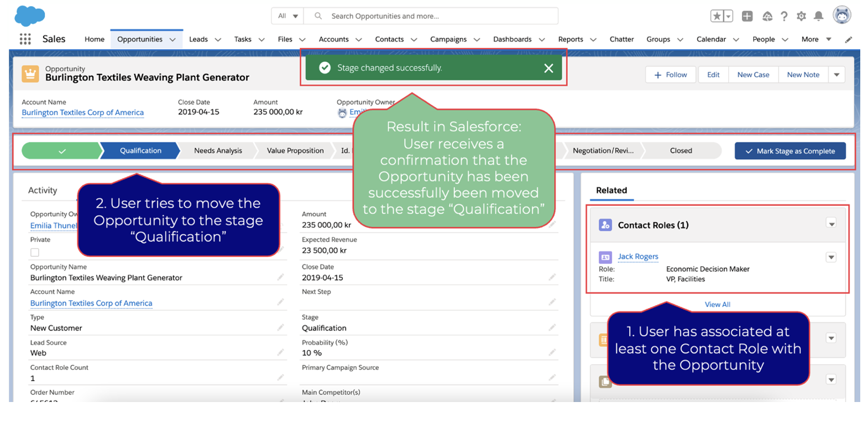Open the Jack Rogers row actions dropdown
The image size is (868, 423).
point(831,257)
